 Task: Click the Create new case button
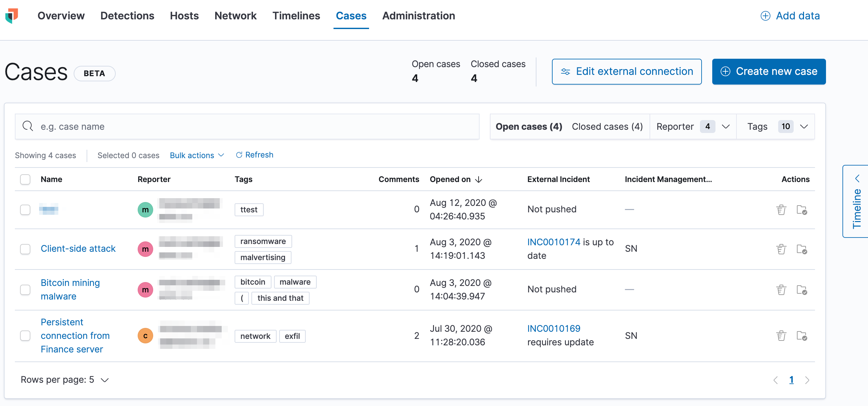pos(768,71)
